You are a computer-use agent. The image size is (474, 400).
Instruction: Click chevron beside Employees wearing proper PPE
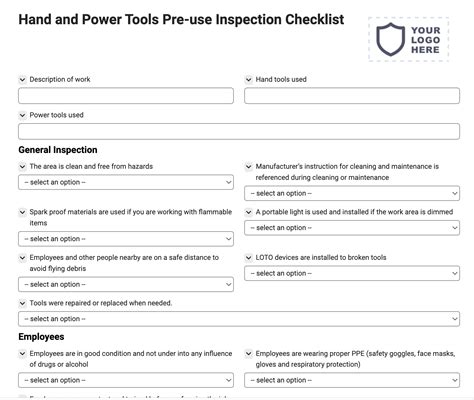pyautogui.click(x=248, y=354)
